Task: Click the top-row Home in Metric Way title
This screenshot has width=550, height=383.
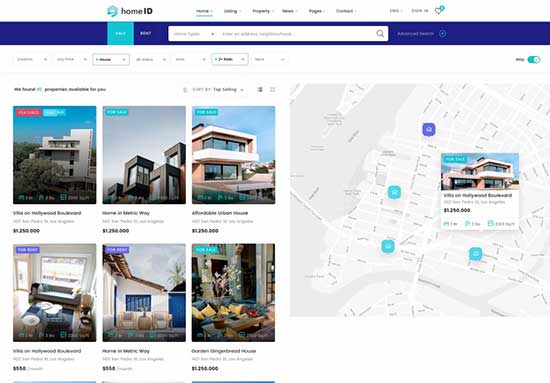Action: 126,213
